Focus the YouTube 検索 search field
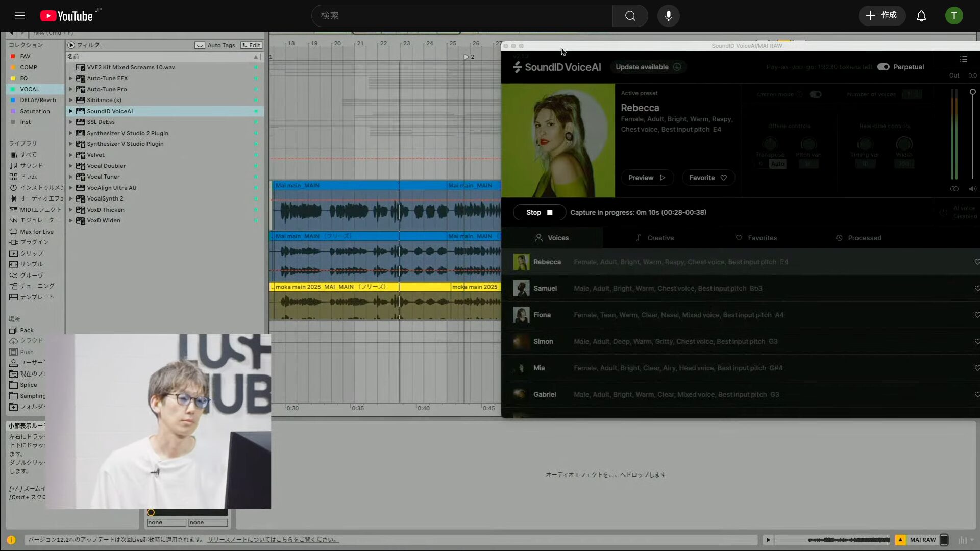Image resolution: width=980 pixels, height=551 pixels. (462, 16)
